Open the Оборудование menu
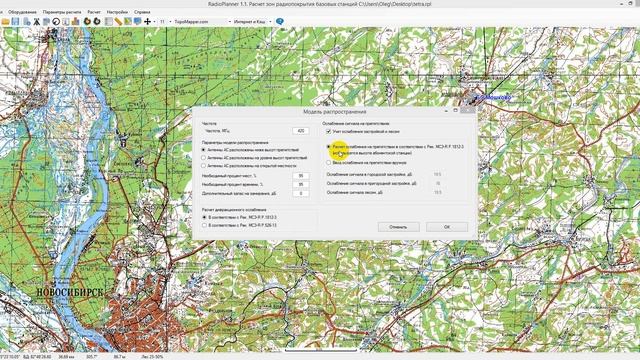Viewport: 640px width, 360px height. tap(22, 12)
